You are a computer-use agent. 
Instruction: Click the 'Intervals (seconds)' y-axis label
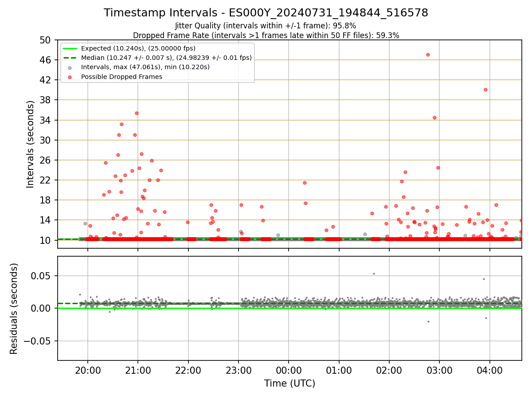[30, 144]
